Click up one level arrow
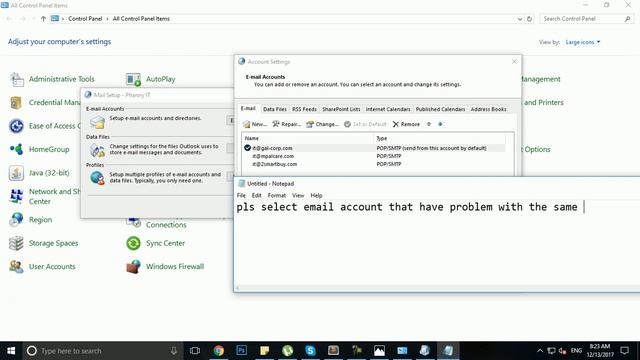Viewport: 640px width, 360px height. point(43,19)
